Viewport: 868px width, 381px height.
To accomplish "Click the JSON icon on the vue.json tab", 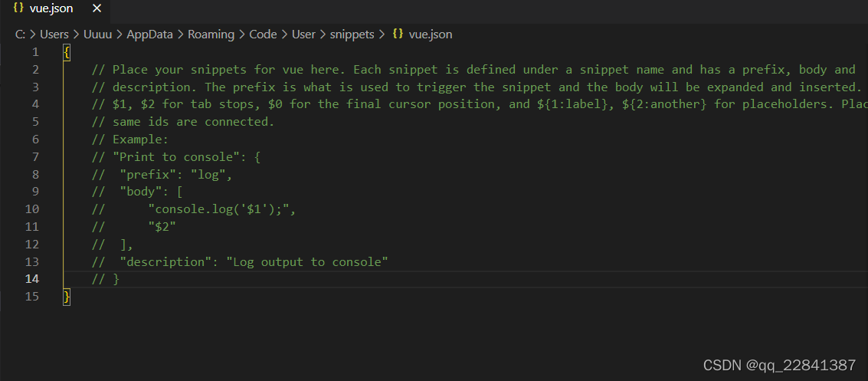I will click(x=18, y=9).
